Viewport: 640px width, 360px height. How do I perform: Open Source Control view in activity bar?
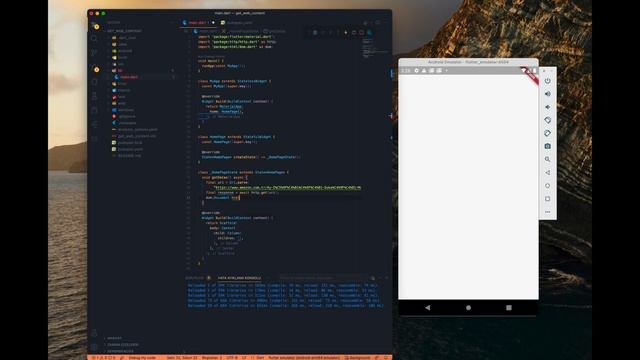(x=95, y=53)
